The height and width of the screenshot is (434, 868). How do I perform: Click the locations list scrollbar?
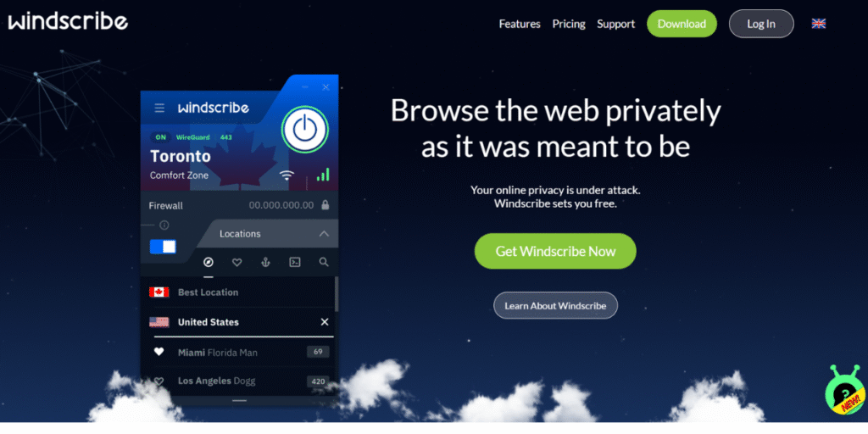336,294
